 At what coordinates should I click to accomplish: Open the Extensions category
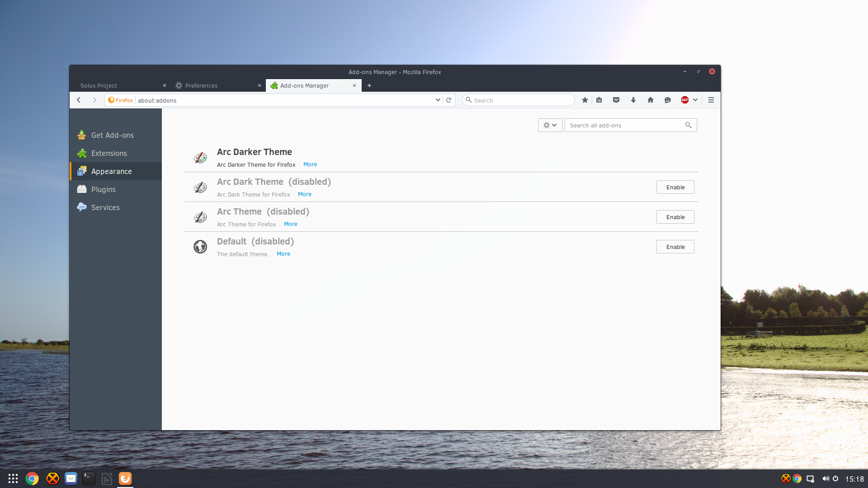[x=116, y=153]
